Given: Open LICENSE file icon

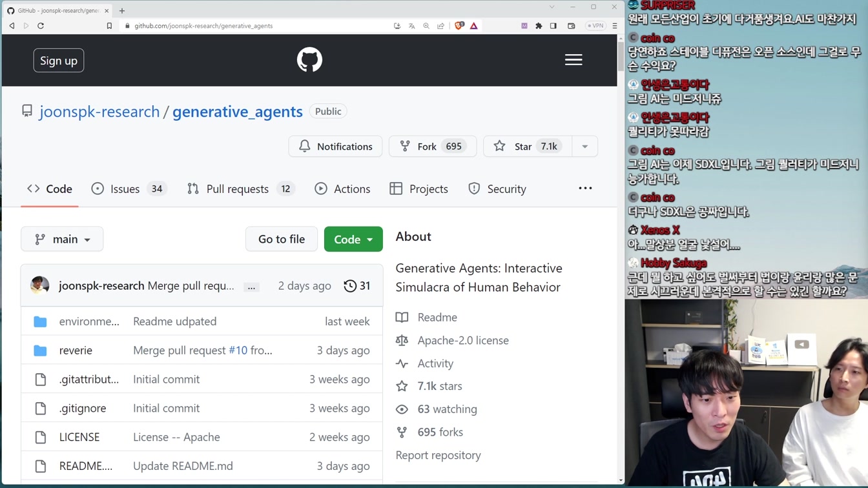Looking at the screenshot, I should [41, 438].
